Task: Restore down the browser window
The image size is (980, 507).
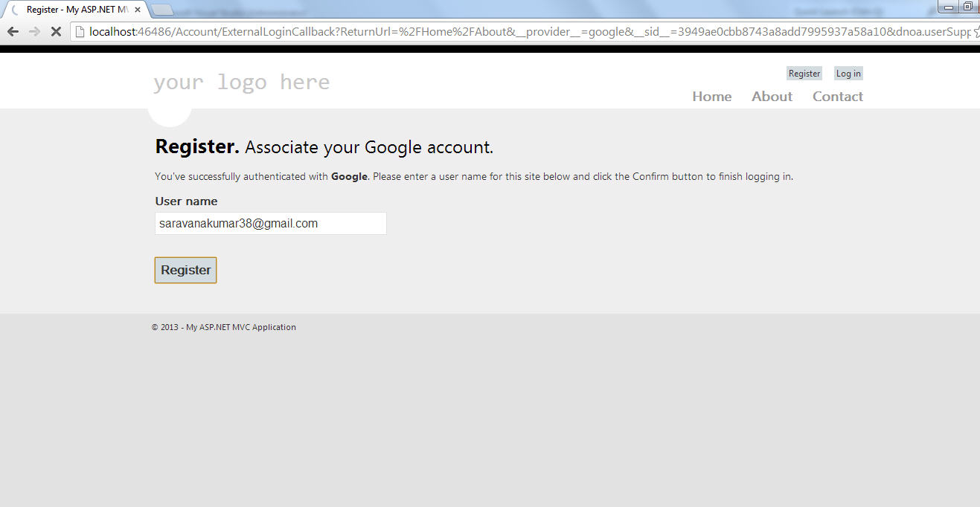Action: click(967, 7)
